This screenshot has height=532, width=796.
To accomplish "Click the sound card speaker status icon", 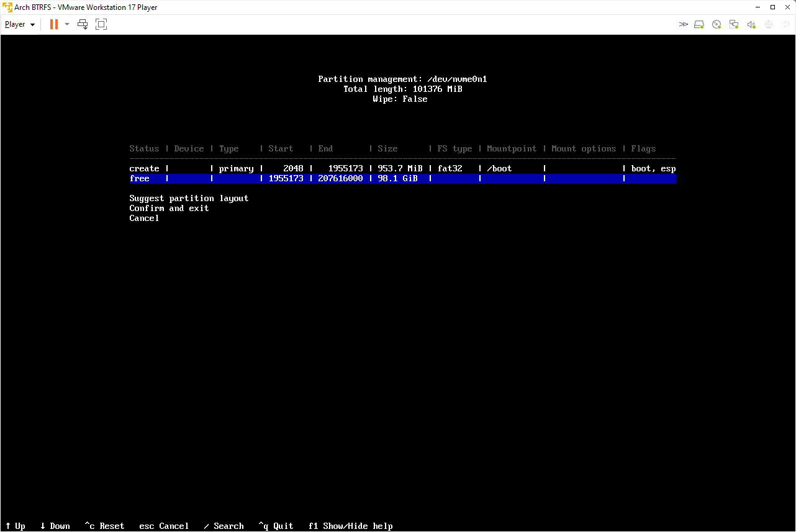I will point(751,24).
